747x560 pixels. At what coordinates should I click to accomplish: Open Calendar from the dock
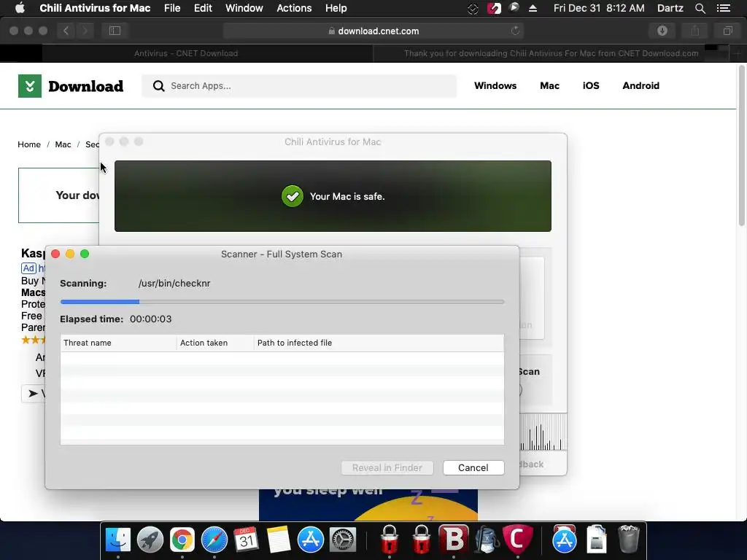tap(247, 540)
